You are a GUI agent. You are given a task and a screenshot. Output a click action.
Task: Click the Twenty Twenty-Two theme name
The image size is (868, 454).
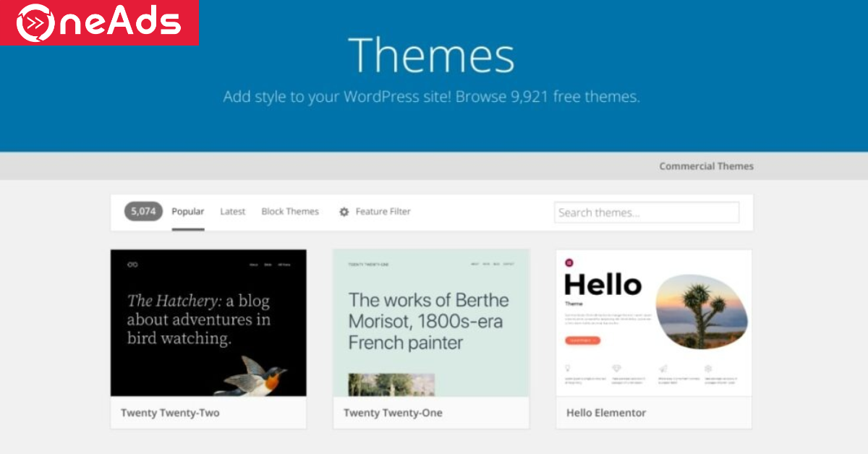point(170,413)
